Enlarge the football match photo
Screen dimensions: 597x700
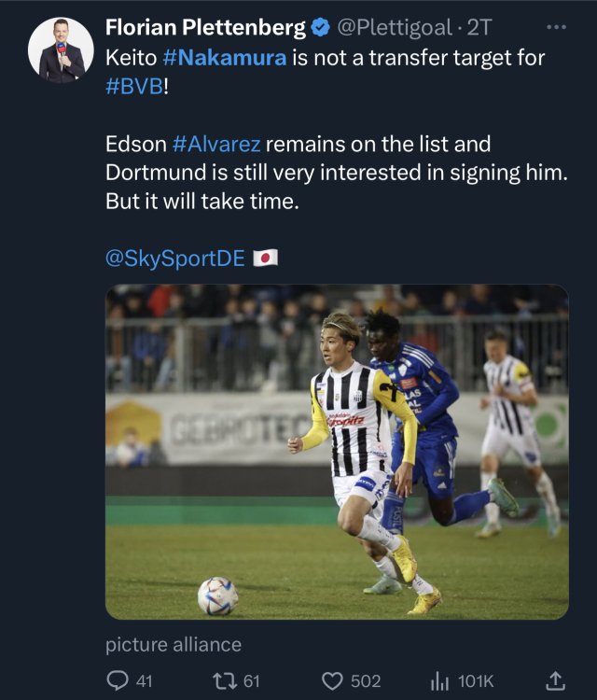(337, 452)
